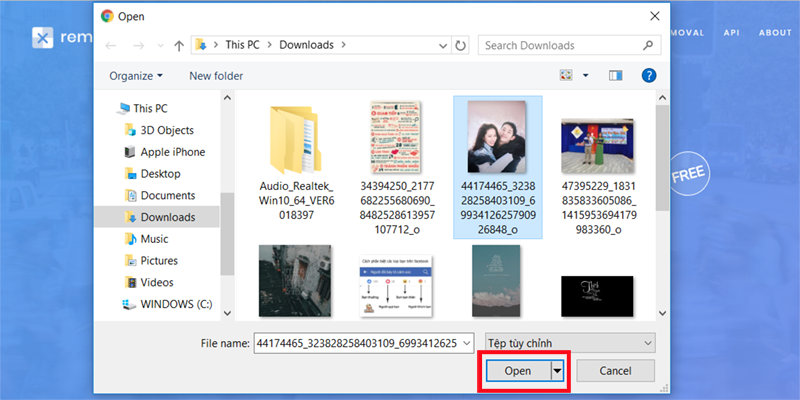The width and height of the screenshot is (800, 400).
Task: Open address bar history dropdown
Action: 443,45
